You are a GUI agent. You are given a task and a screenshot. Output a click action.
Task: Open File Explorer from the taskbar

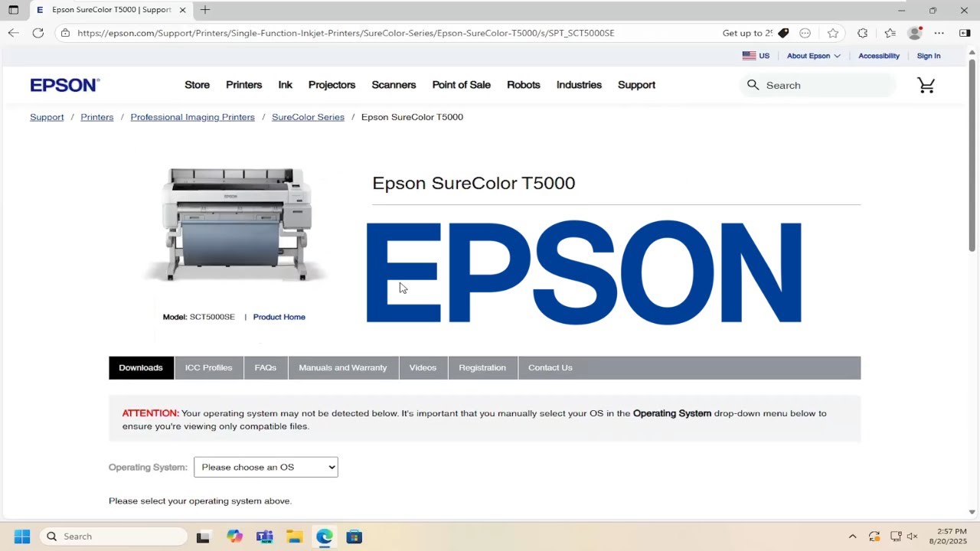(295, 536)
